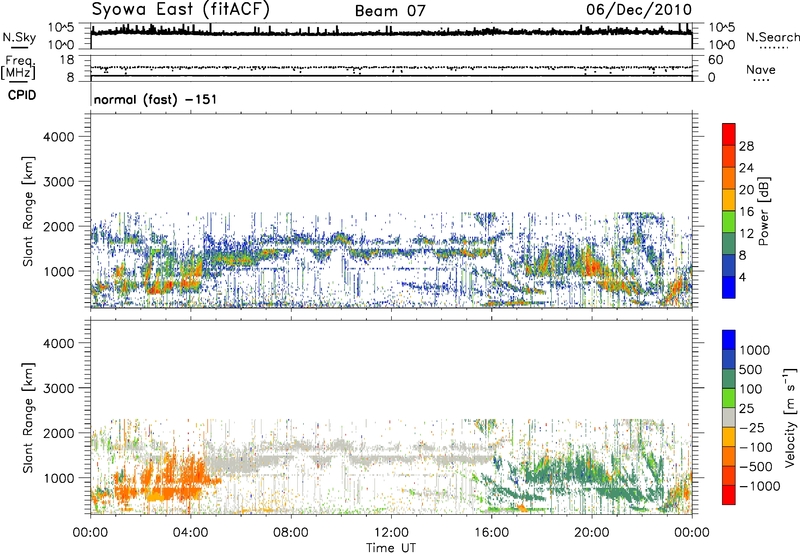Click the "60" Nave axis tick
This screenshot has width=800, height=554.
(x=715, y=60)
